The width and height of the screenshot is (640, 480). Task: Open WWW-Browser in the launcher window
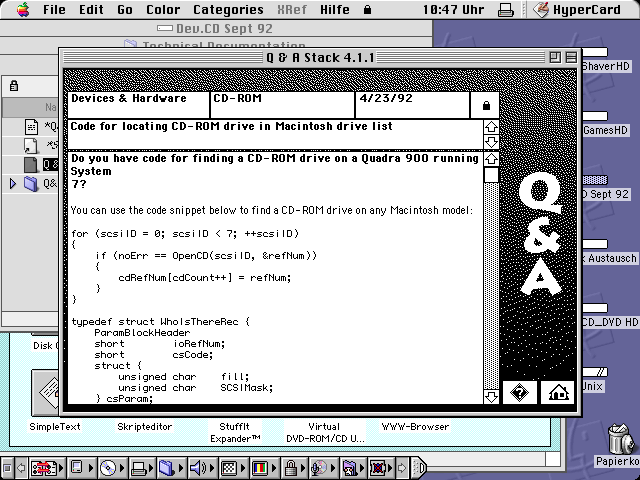(x=415, y=427)
